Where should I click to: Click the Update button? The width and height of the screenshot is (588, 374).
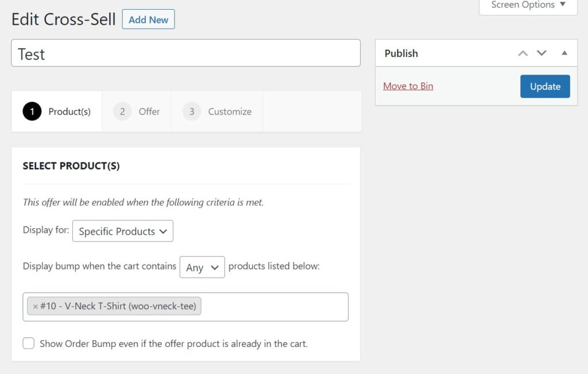click(x=544, y=86)
